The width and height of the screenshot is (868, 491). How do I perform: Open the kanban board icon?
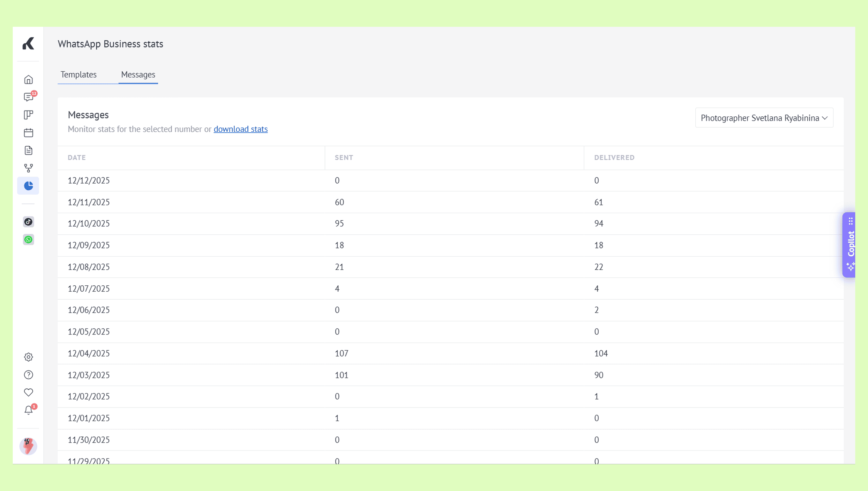tap(28, 115)
